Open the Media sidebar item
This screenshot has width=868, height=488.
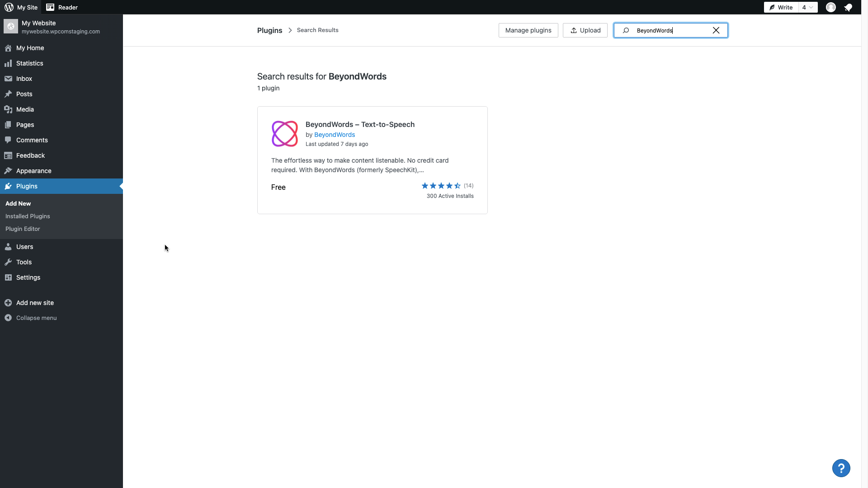[x=25, y=109]
